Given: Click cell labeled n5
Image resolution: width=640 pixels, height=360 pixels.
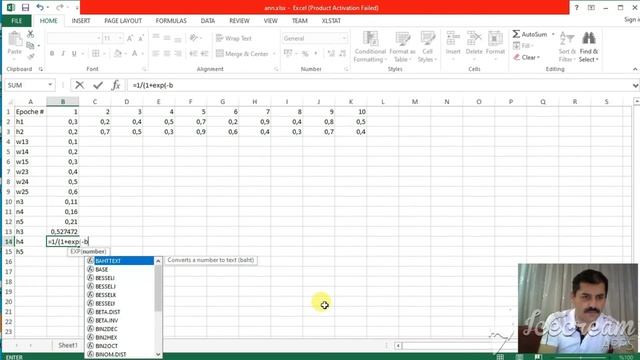Looking at the screenshot, I should pos(30,222).
